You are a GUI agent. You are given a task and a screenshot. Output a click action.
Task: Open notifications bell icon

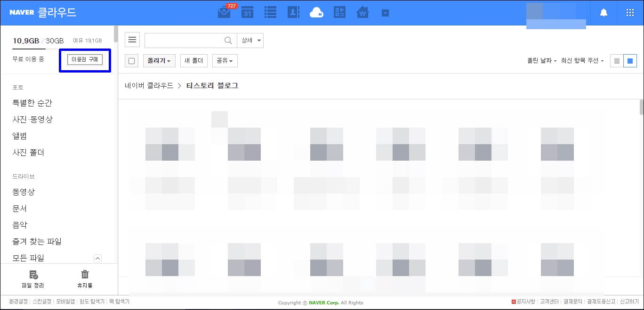click(x=604, y=13)
